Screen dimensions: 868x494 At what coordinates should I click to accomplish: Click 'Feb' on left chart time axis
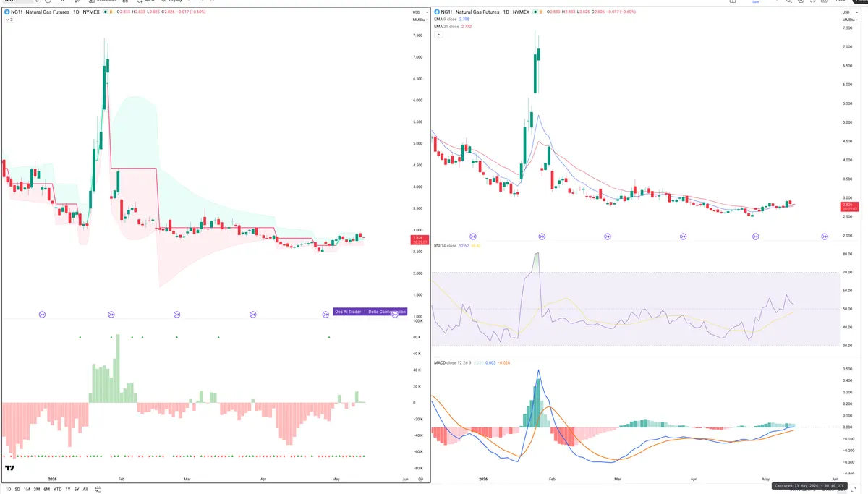pos(122,479)
